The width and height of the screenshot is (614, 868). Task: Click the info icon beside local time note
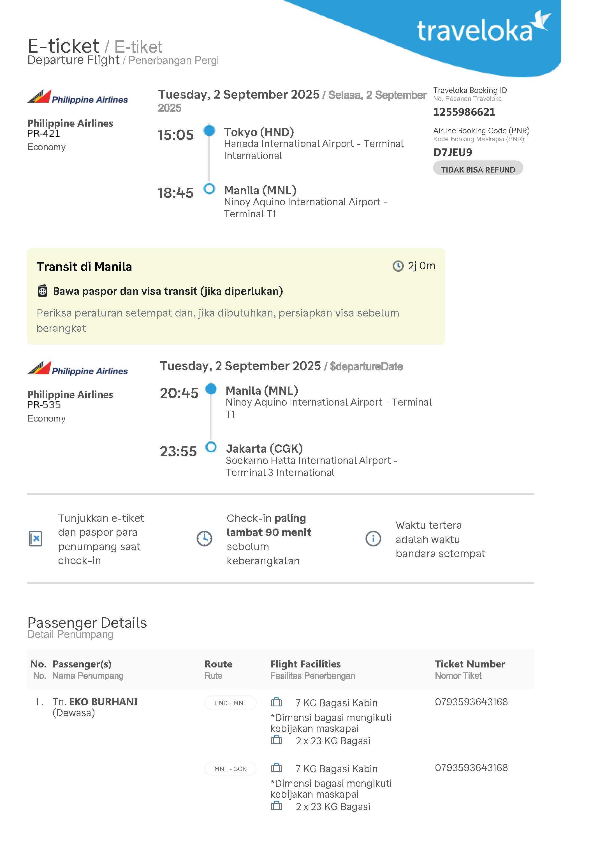(373, 539)
